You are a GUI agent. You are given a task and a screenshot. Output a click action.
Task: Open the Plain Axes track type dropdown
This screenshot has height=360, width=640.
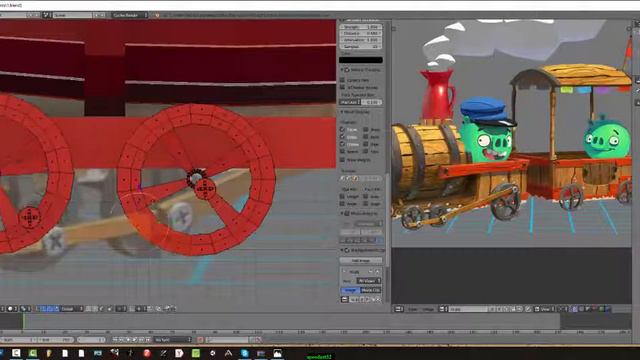coord(350,102)
